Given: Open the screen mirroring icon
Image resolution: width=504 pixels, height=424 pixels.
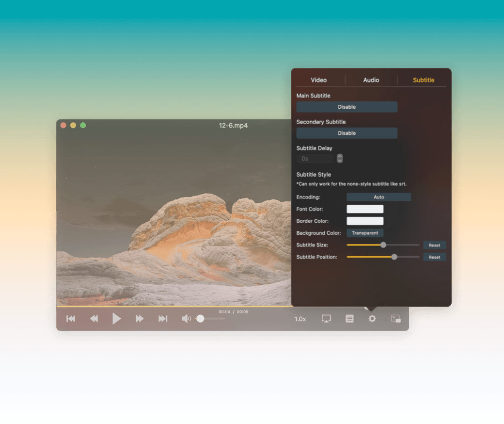Looking at the screenshot, I should 326,318.
